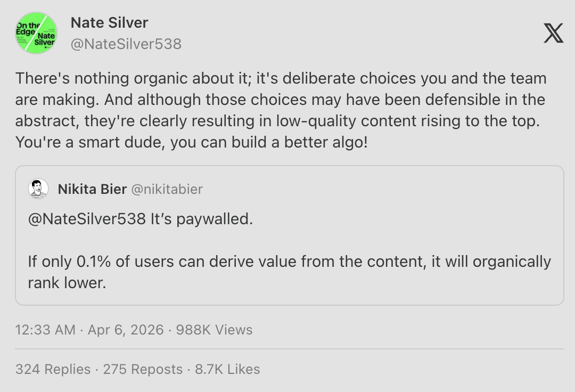This screenshot has width=575, height=392.
Task: Click the @nikitabier handle
Action: point(167,189)
